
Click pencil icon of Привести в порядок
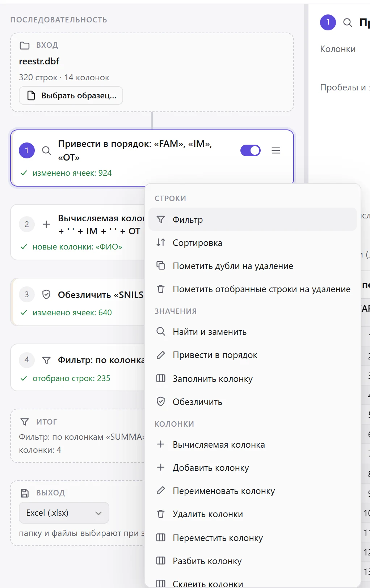(x=161, y=355)
